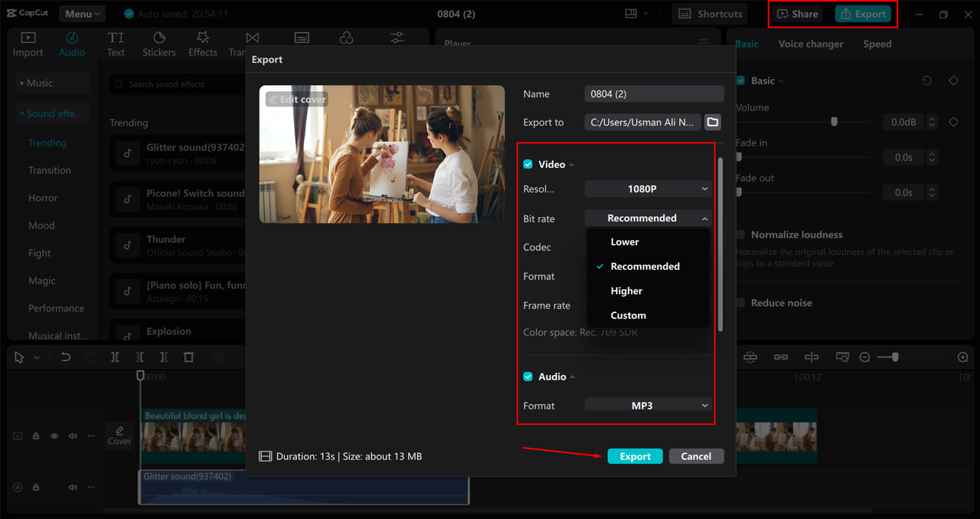Collapse the Audio section arrow

[x=573, y=377]
